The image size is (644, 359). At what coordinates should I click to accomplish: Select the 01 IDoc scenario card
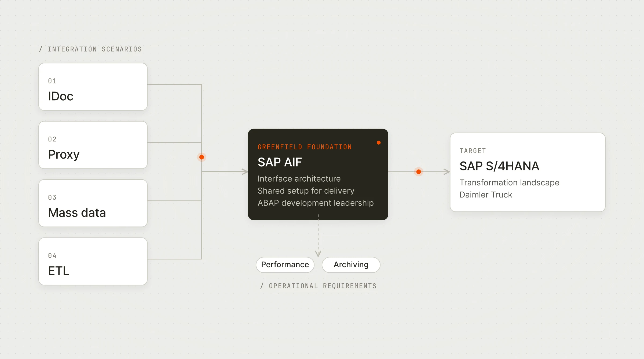click(93, 87)
